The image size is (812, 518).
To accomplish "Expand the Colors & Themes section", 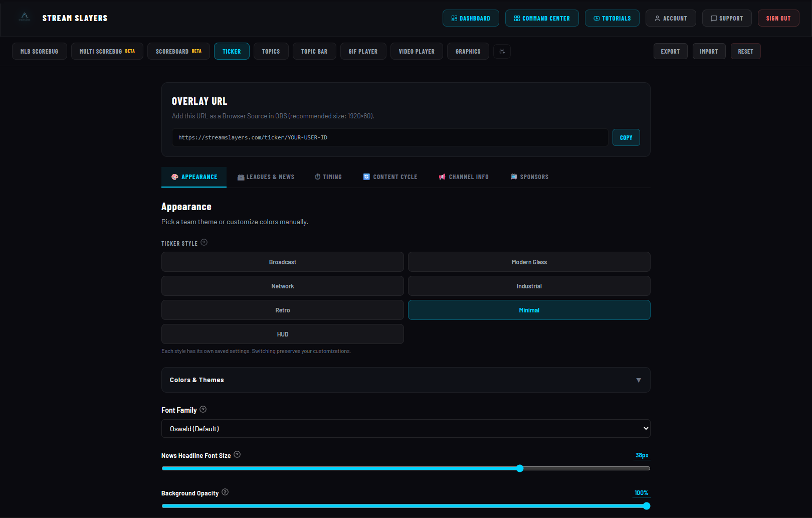I will coord(406,380).
